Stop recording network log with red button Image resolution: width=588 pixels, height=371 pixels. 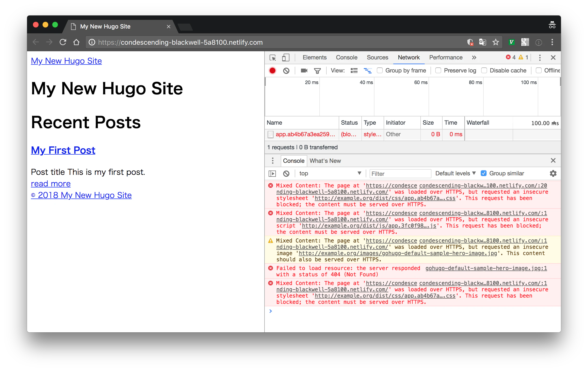coord(272,71)
